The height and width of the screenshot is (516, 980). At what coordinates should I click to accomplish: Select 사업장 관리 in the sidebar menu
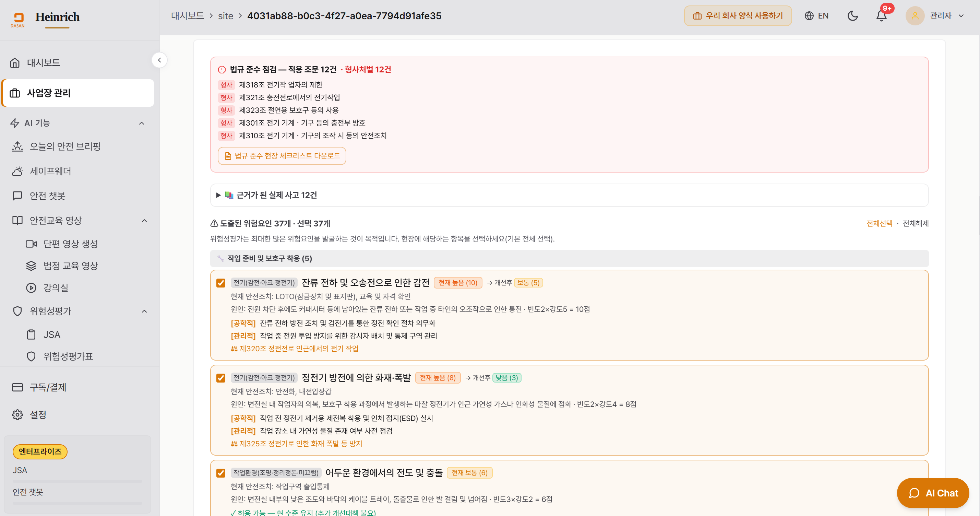(78, 93)
